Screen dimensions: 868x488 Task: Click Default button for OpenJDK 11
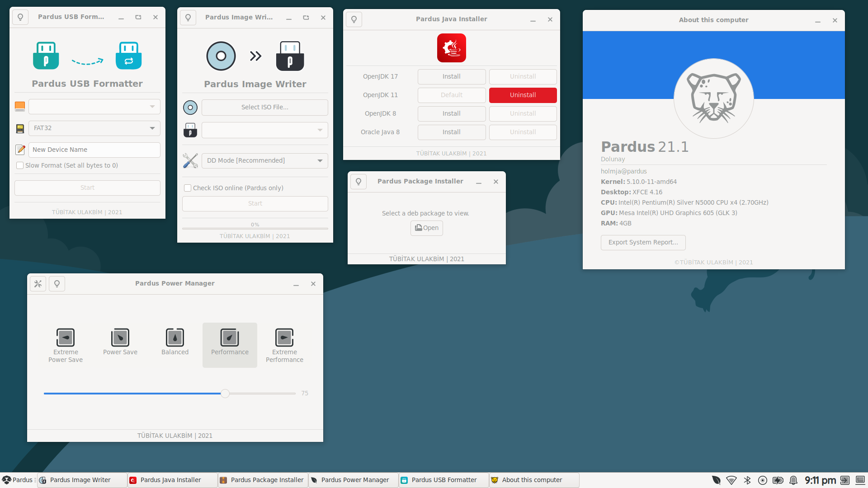pos(452,95)
